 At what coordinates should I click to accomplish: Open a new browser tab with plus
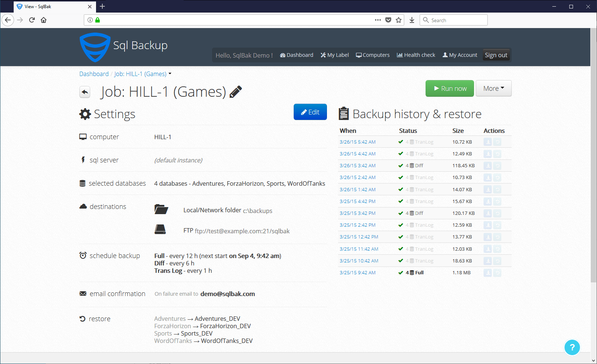tap(103, 6)
